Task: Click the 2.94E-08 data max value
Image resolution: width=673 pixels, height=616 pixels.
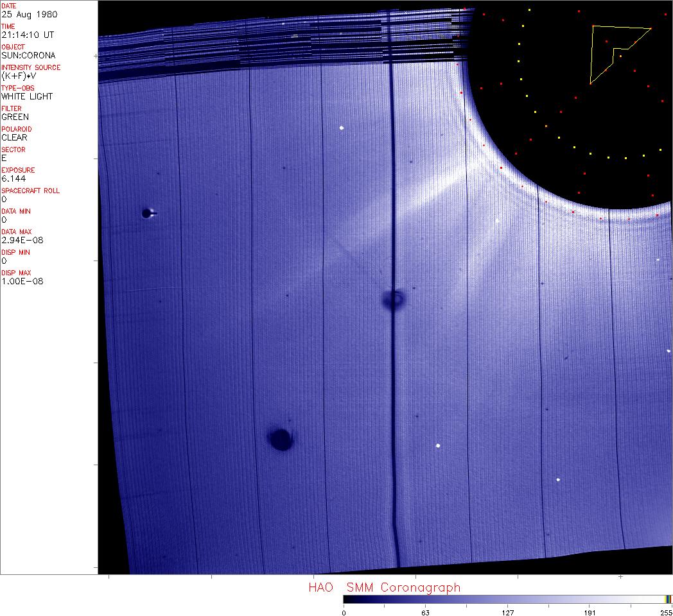Action: click(22, 240)
